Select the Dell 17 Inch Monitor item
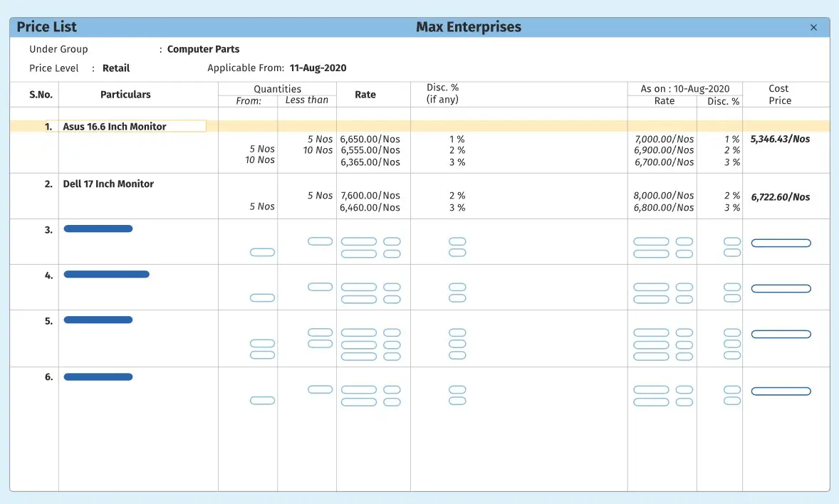Screen dimensions: 839x504 point(108,184)
